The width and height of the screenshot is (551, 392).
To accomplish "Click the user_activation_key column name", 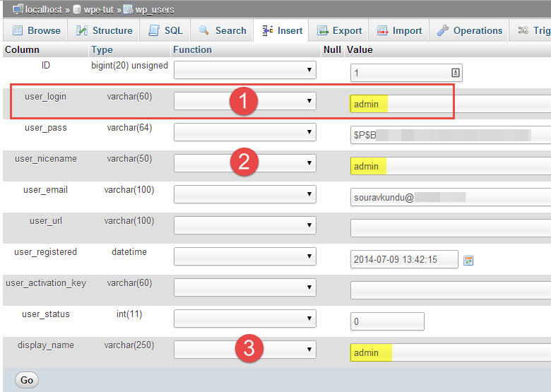I will tap(46, 283).
